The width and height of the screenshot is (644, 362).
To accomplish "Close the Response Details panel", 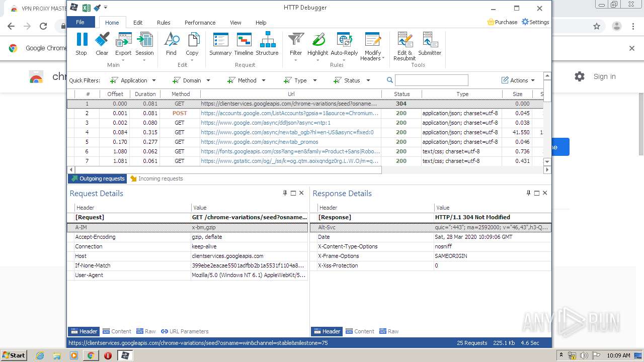I will [x=545, y=193].
